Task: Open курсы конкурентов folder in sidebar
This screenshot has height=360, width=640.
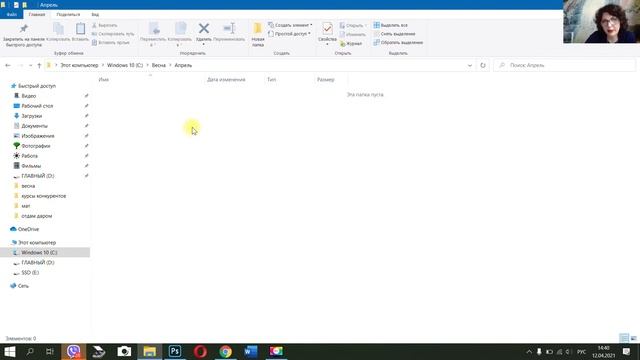Action: point(43,196)
